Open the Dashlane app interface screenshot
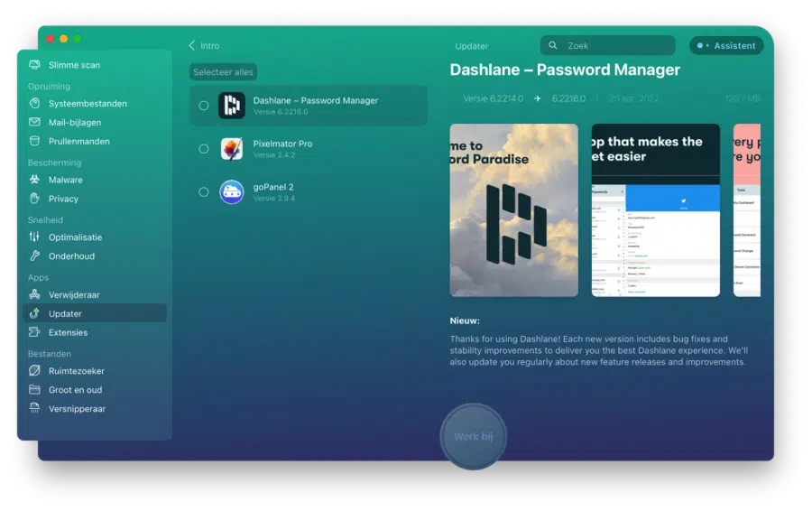The height and width of the screenshot is (511, 812). pos(656,209)
